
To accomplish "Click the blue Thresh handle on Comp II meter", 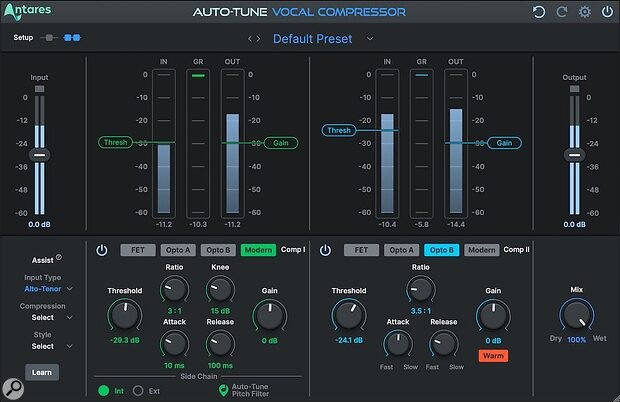I will (x=339, y=130).
